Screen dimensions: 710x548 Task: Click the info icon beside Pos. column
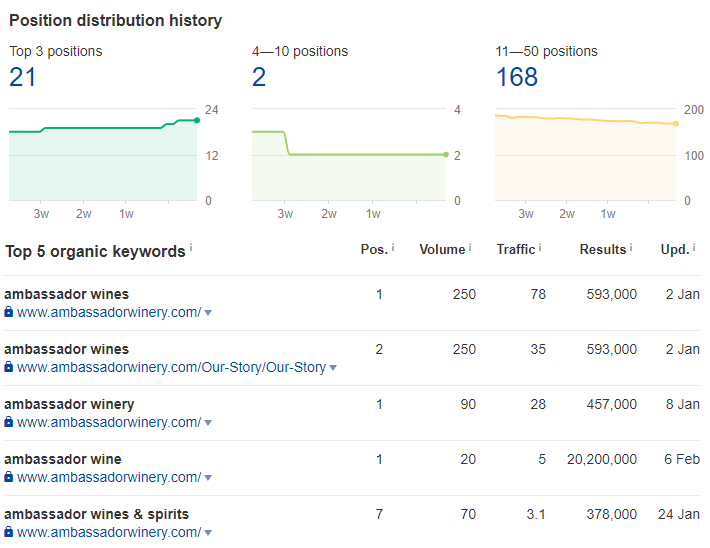point(393,247)
